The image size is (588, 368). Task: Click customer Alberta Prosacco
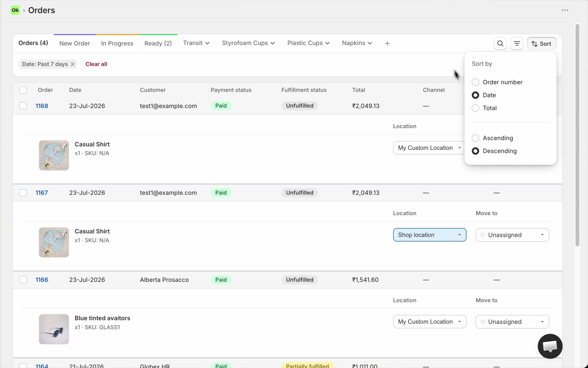click(164, 280)
